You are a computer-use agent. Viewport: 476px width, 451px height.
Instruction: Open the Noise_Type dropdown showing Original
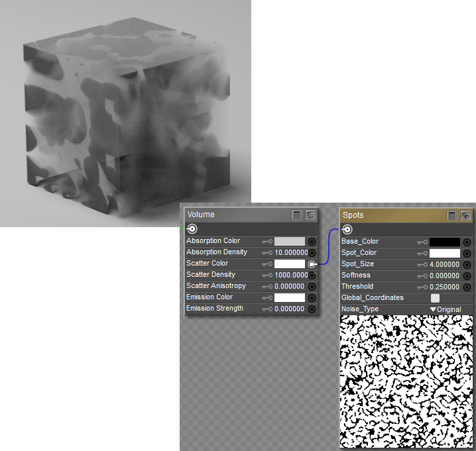[x=446, y=309]
